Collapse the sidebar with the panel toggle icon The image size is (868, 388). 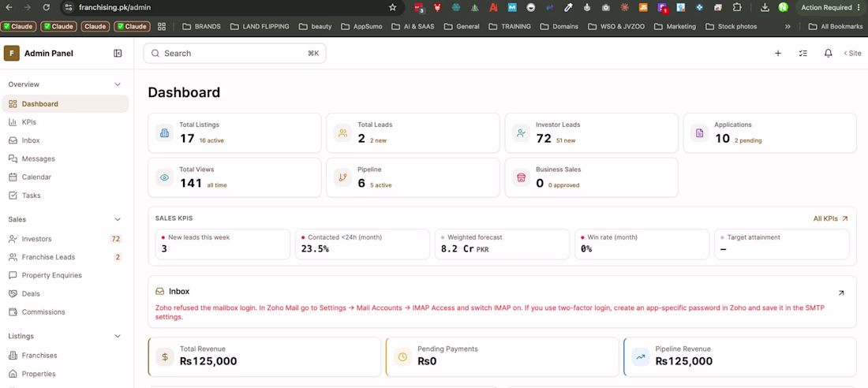[x=118, y=53]
